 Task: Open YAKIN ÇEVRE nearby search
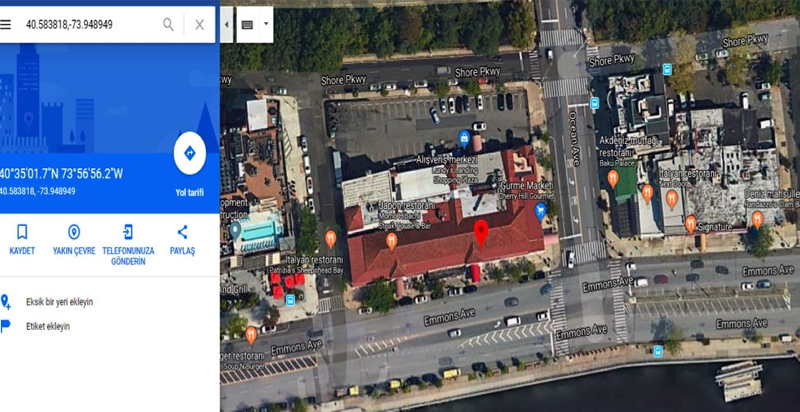pos(74,240)
